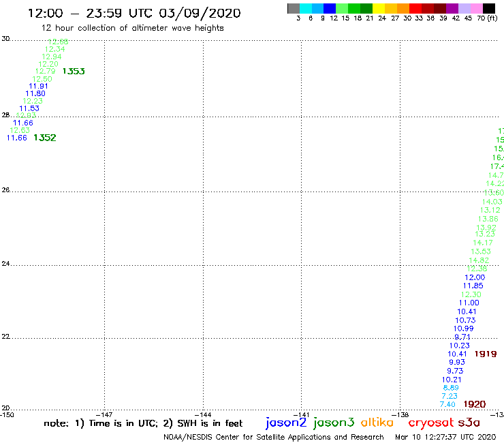Click the '12 hour collection of altimeter wave heights' subtitle
The image size is (504, 443).
(132, 28)
